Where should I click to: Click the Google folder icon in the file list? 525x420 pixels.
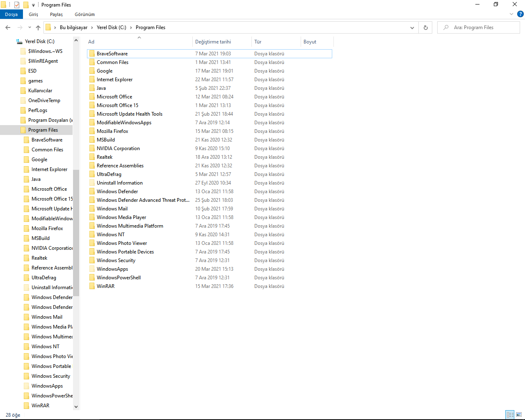(x=92, y=71)
